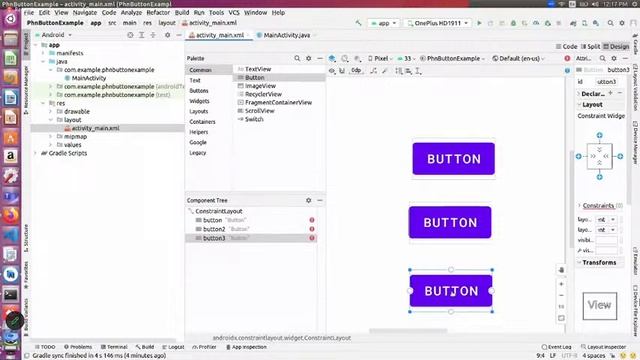
Task: Switch editor to Design view mode
Action: point(616,47)
